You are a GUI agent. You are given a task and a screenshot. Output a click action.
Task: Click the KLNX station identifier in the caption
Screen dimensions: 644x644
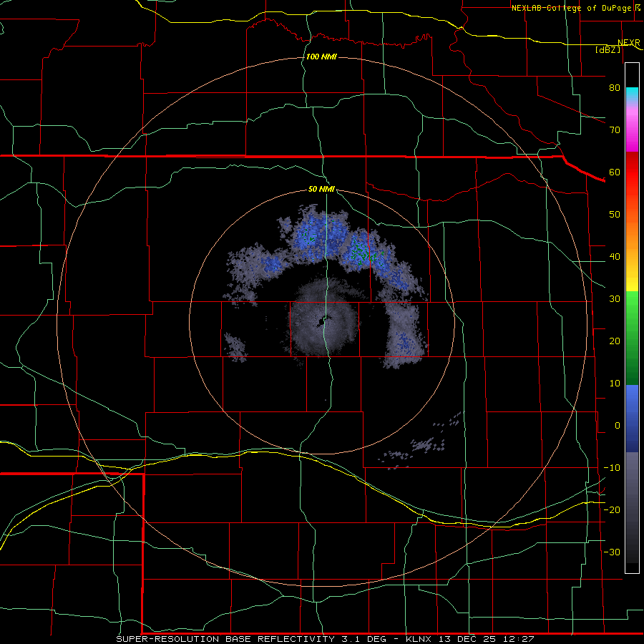[x=419, y=639]
